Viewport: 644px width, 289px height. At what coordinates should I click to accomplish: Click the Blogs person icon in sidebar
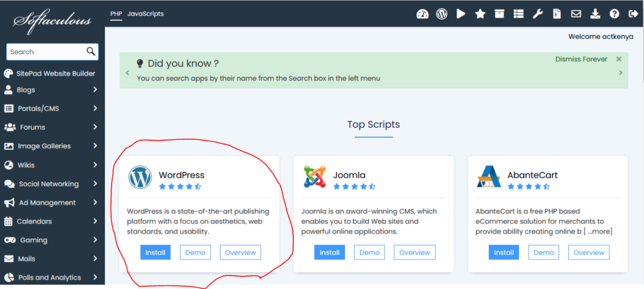pyautogui.click(x=8, y=89)
